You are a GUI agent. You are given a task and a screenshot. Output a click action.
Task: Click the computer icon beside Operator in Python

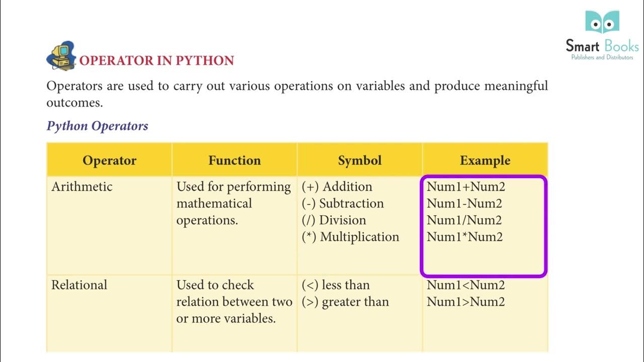[60, 56]
